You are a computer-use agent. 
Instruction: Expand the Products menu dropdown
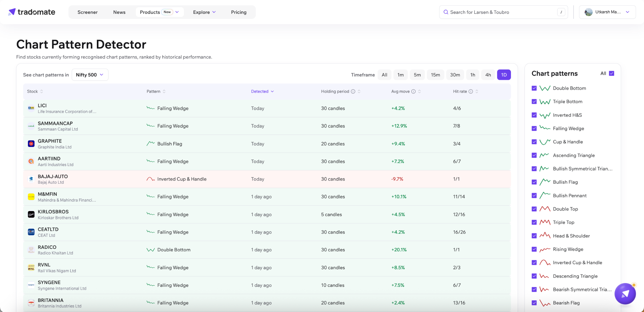pos(160,12)
